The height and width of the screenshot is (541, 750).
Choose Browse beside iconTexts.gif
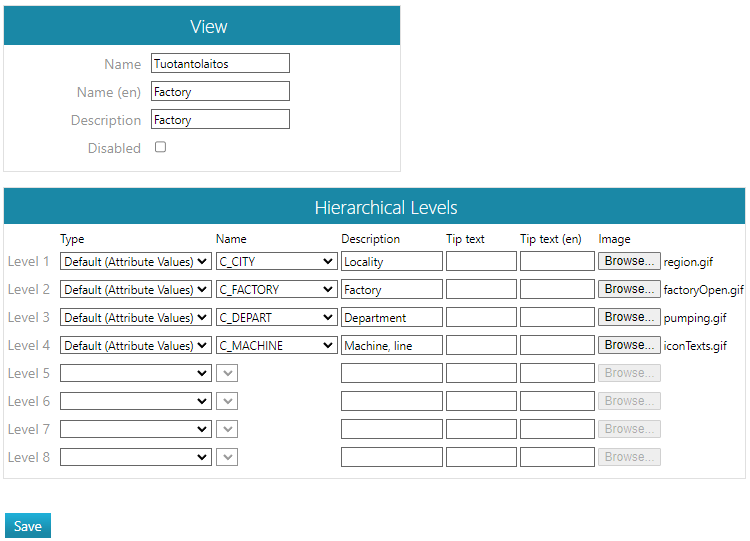[x=629, y=345]
